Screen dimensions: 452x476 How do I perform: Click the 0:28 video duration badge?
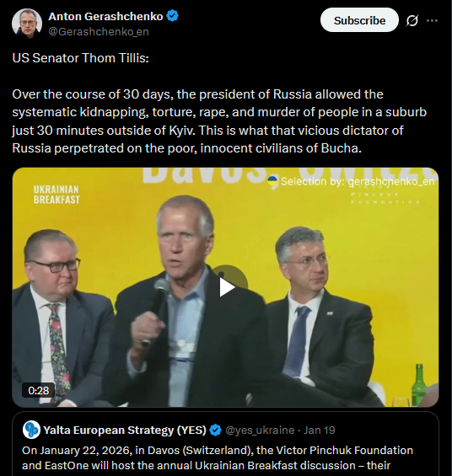coord(38,390)
